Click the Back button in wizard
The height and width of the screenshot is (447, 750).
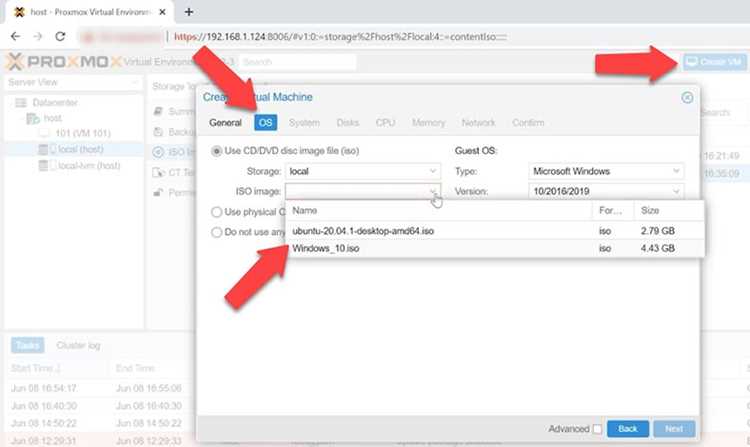pos(628,429)
